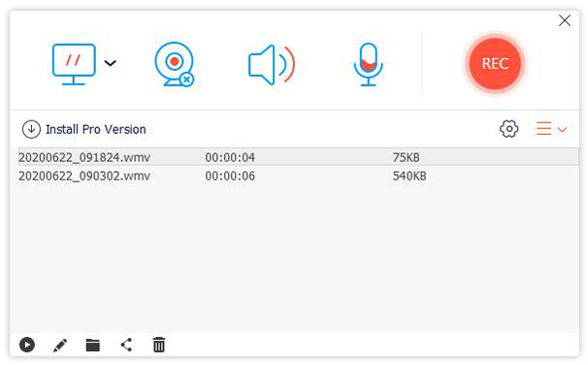
Task: Click the download circle icon beside Install Pro
Action: pyautogui.click(x=31, y=129)
